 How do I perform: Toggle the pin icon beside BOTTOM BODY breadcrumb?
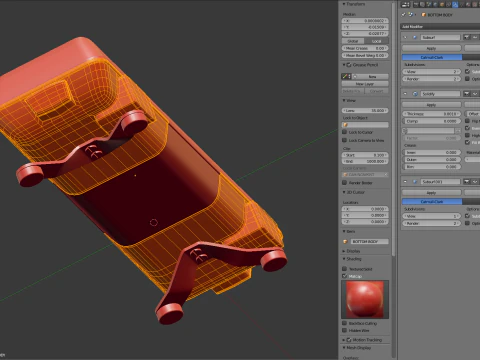pos(403,15)
